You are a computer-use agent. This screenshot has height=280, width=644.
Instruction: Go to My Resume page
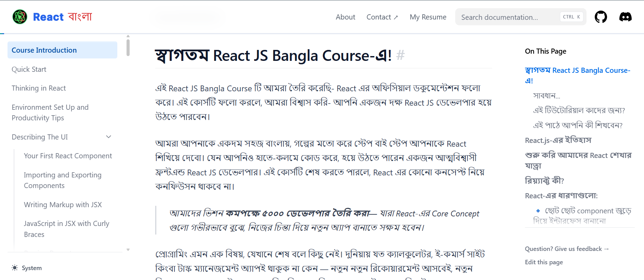pyautogui.click(x=428, y=17)
